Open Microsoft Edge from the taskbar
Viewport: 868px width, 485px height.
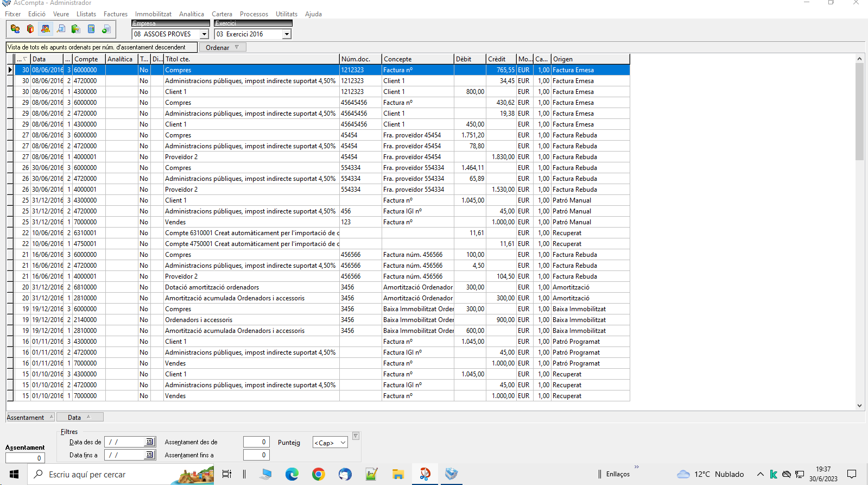(x=292, y=474)
